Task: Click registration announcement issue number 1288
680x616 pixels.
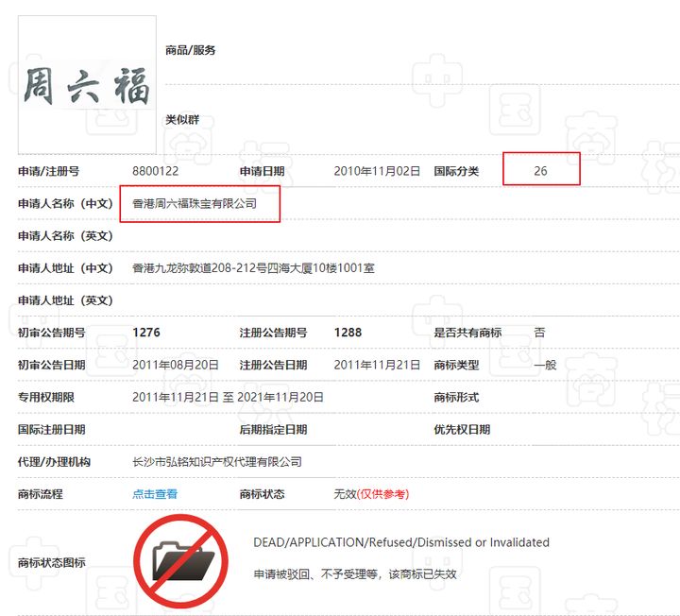Action: tap(348, 333)
